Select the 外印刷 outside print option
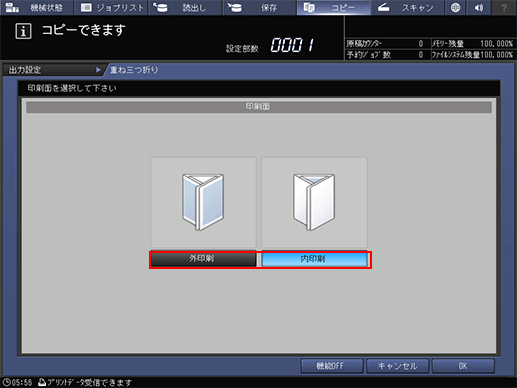The image size is (517, 388). click(203, 259)
